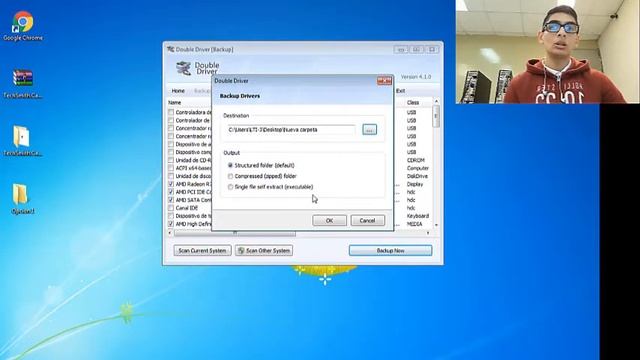Select the Display class cell
The image size is (640, 360).
pos(415,184)
